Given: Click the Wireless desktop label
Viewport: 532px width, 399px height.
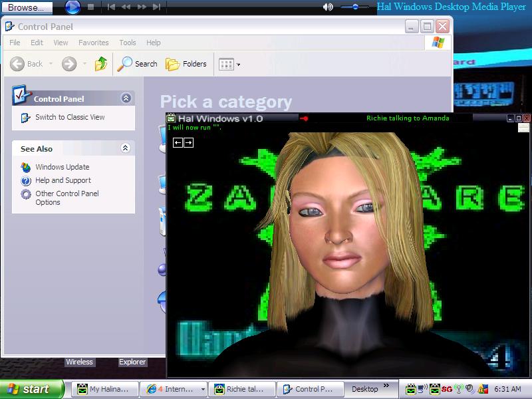Looking at the screenshot, I should point(79,362).
